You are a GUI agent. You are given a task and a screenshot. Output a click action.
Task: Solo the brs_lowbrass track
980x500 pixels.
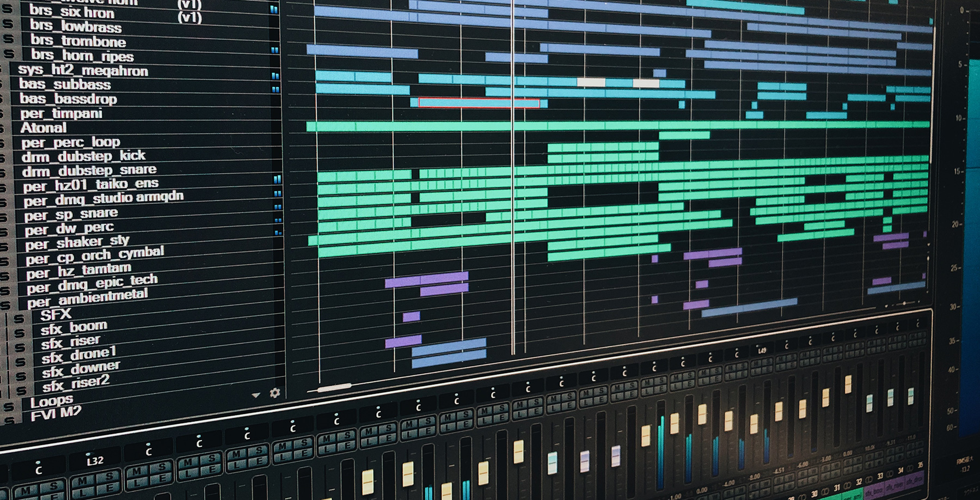pyautogui.click(x=8, y=24)
